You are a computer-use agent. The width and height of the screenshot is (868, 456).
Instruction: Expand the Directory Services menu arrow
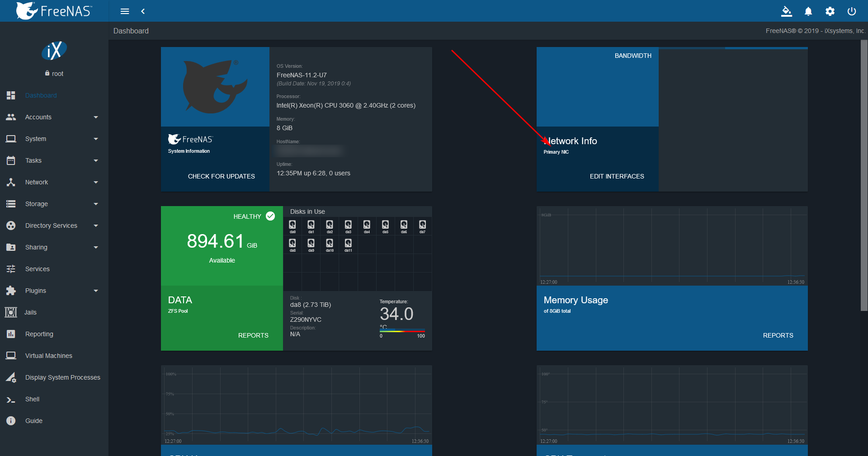(96, 226)
